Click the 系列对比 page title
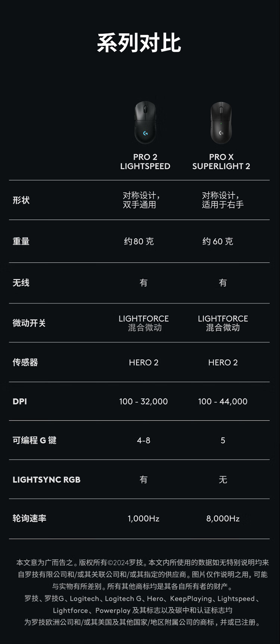Screen dimensions: 280x644 pos(139,43)
